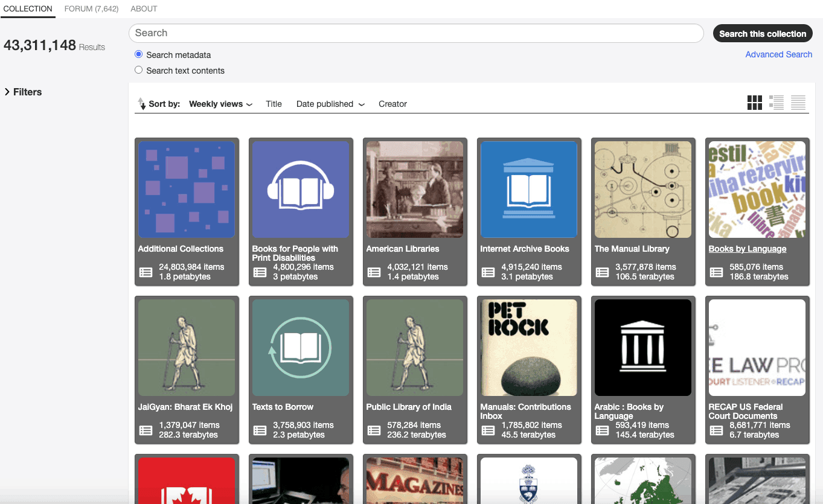Open Texts to Borrow title link
Screen dimensions: 823x504
[283, 407]
